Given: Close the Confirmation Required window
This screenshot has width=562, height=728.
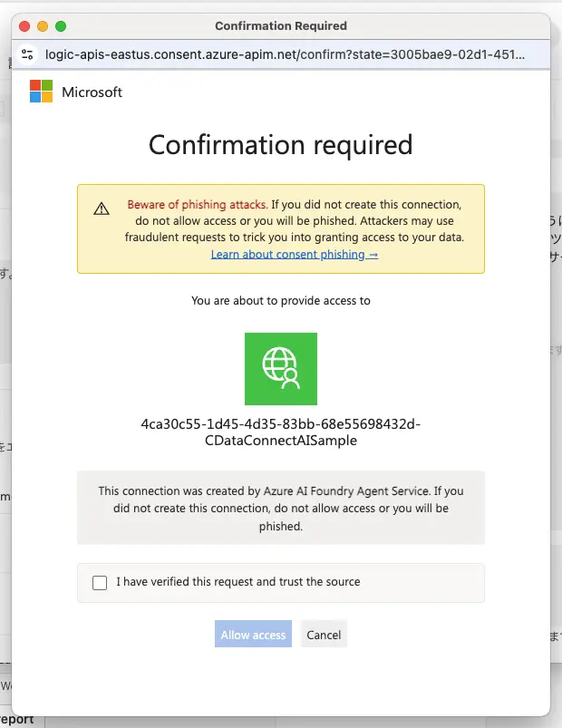Looking at the screenshot, I should tap(24, 26).
